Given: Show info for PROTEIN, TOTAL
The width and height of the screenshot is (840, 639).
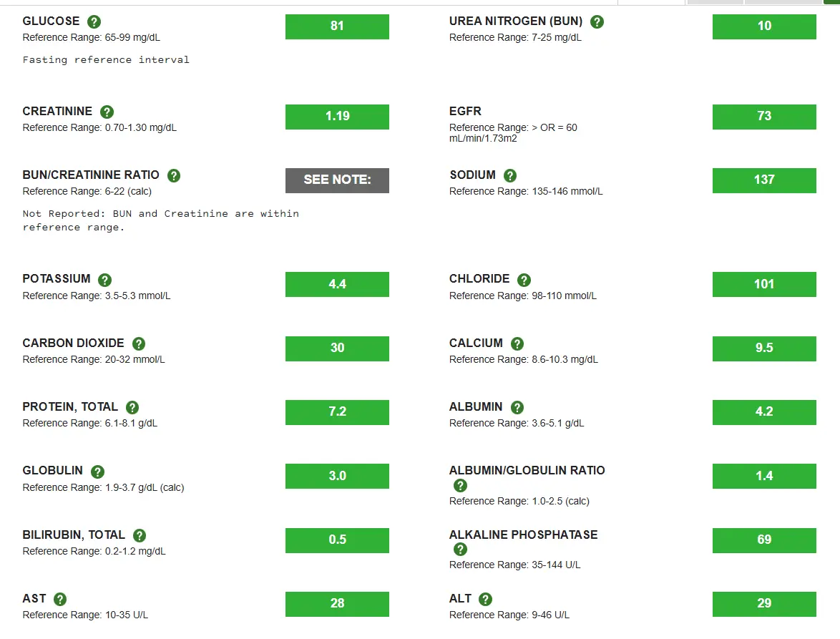Looking at the screenshot, I should tap(132, 408).
